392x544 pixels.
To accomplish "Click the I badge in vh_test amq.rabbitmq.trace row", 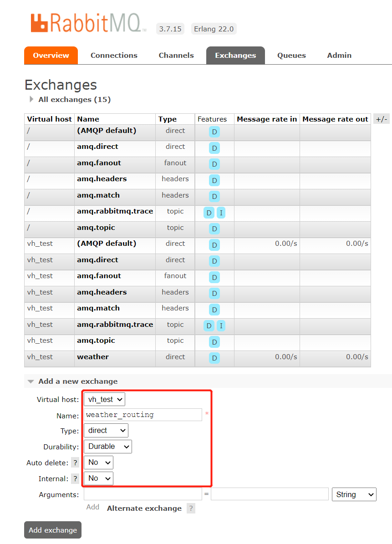I will tap(221, 326).
